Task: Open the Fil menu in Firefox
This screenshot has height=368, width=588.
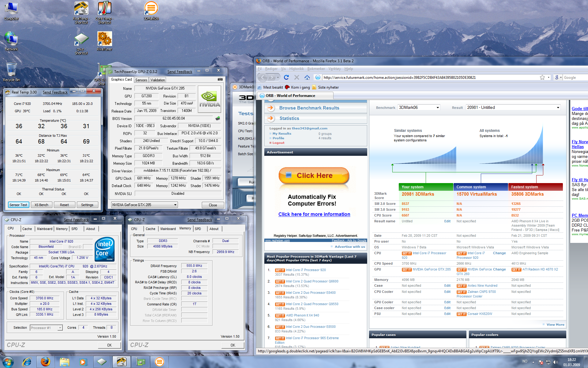Action: [260, 69]
